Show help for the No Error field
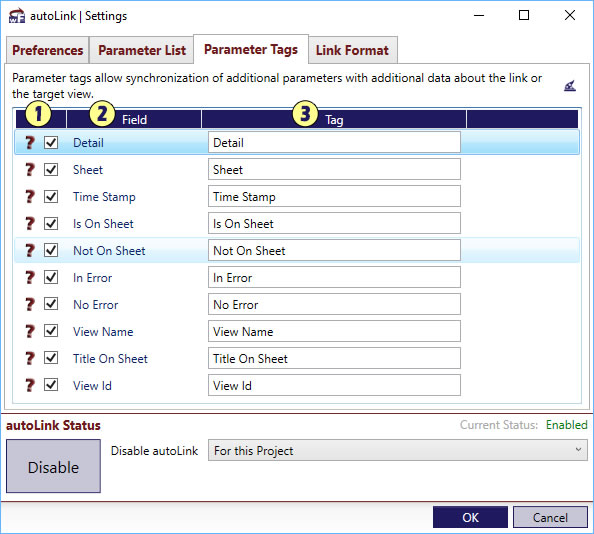 (x=30, y=304)
